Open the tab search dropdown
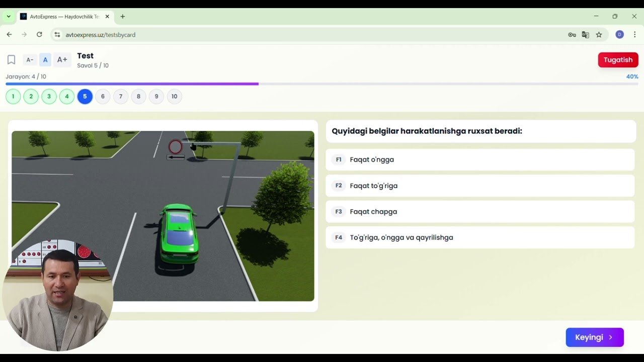Viewport: 644px width, 362px height. click(x=9, y=17)
